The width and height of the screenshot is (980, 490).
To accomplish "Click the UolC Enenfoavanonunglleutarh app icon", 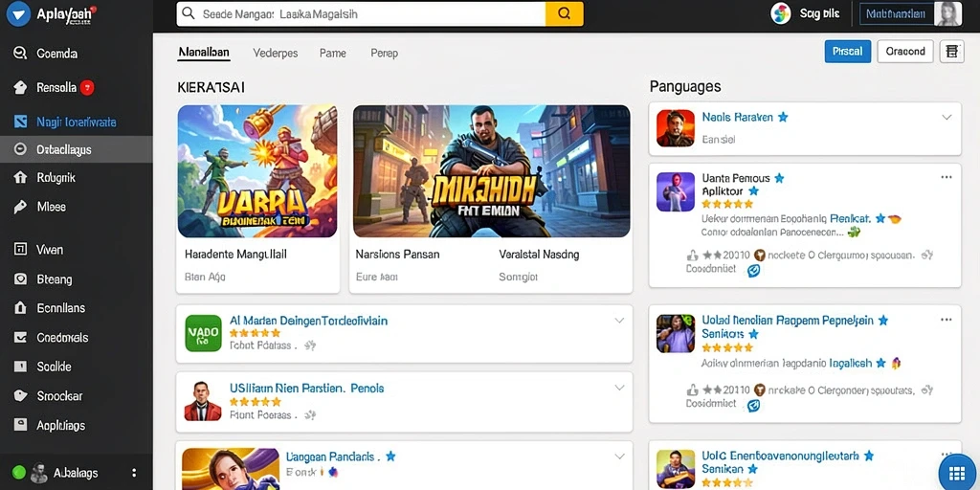I will tap(676, 469).
